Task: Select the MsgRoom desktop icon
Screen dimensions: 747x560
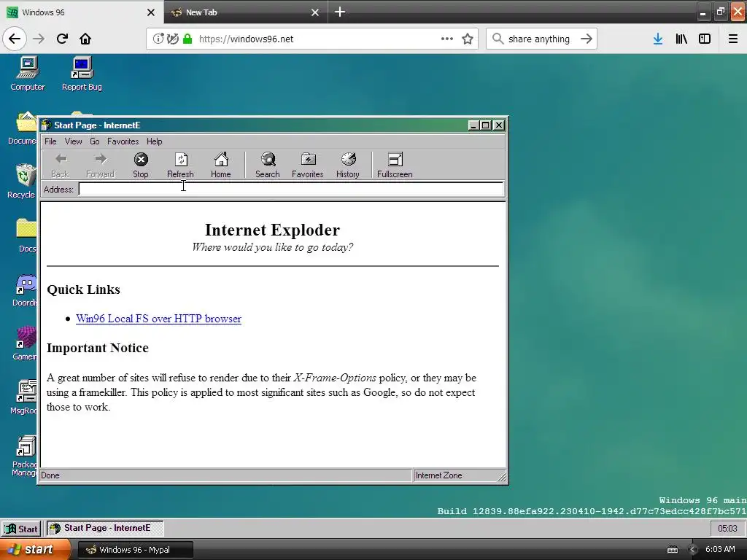Action: pos(24,397)
